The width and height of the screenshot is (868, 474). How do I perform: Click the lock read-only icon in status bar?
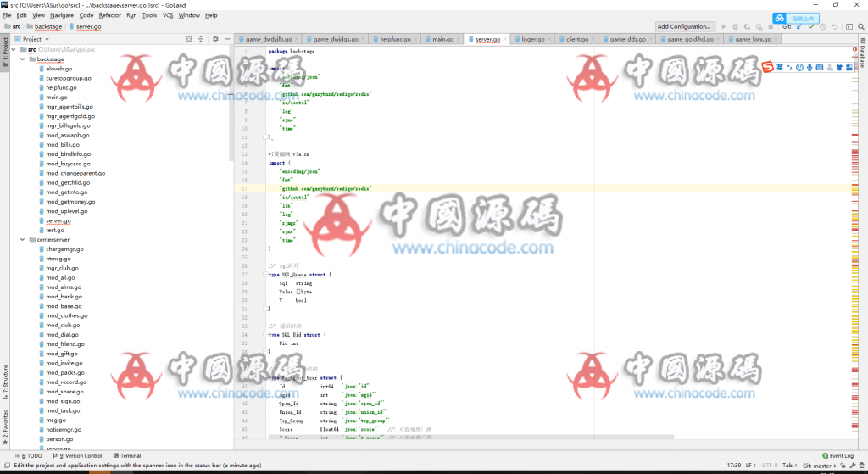(843, 466)
